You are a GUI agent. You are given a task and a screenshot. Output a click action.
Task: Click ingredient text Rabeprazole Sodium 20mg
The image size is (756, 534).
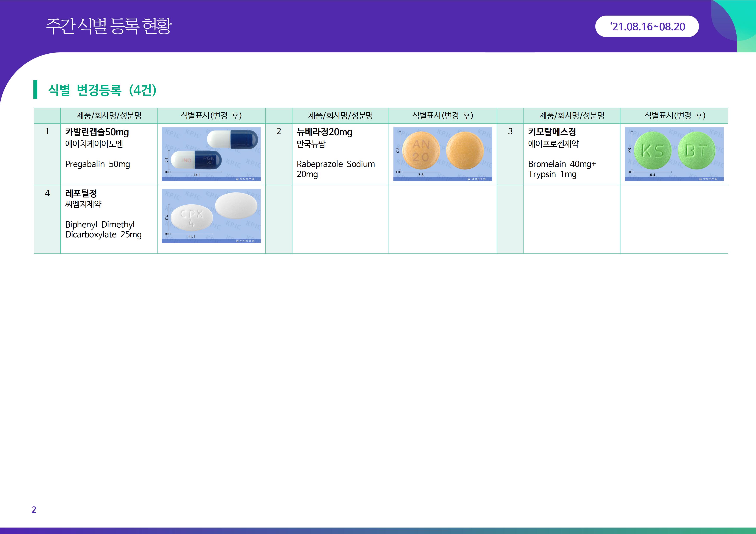coord(335,169)
